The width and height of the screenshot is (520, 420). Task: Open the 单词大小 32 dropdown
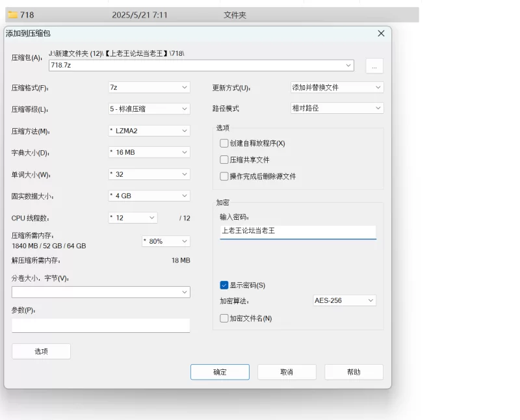(149, 174)
